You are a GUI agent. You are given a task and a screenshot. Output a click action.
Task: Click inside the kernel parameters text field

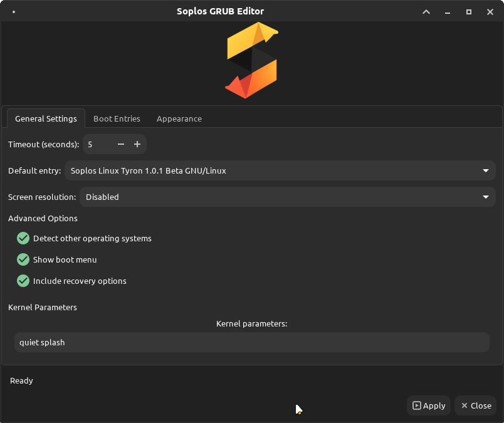click(x=252, y=342)
